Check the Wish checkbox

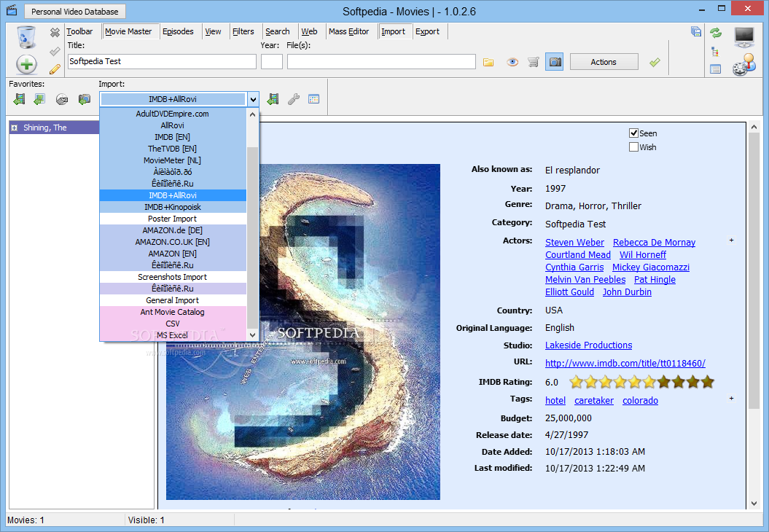click(x=633, y=146)
